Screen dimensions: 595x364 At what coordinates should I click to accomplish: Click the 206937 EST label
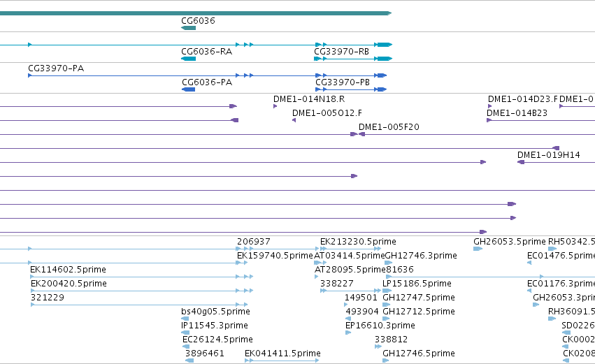[254, 242]
